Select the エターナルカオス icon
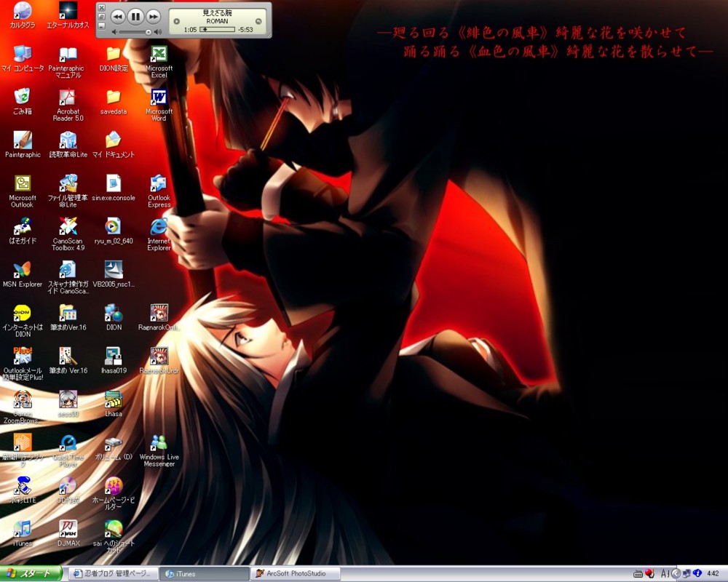Image resolution: width=728 pixels, height=582 pixels. coord(68,15)
